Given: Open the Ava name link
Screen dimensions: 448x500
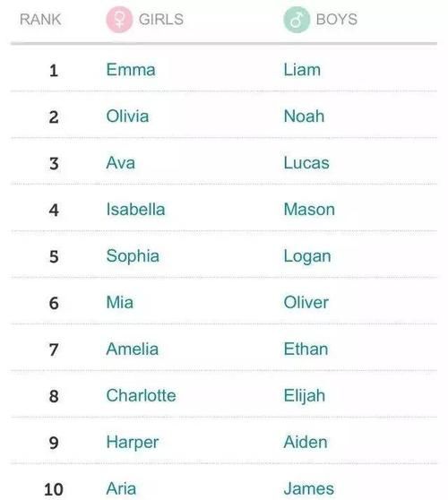Looking at the screenshot, I should (121, 163).
